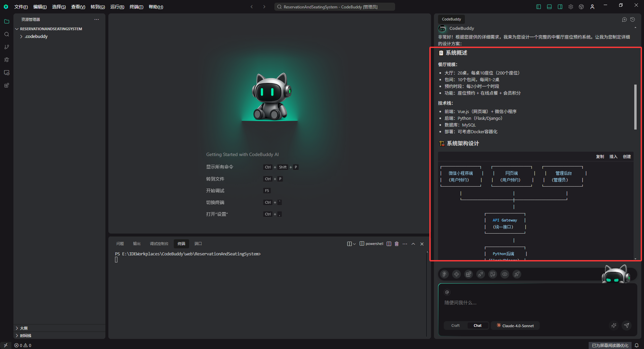
Task: Open the Extensions view icon
Action: pyautogui.click(x=6, y=85)
